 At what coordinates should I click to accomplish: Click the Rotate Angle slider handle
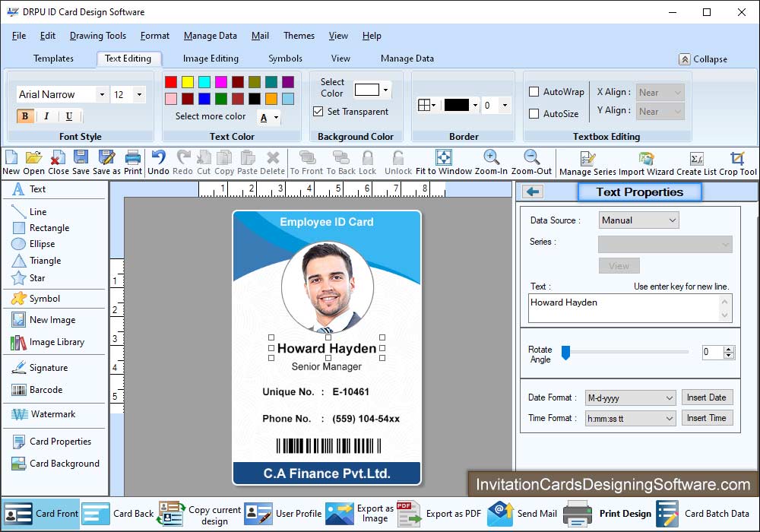[x=565, y=353]
